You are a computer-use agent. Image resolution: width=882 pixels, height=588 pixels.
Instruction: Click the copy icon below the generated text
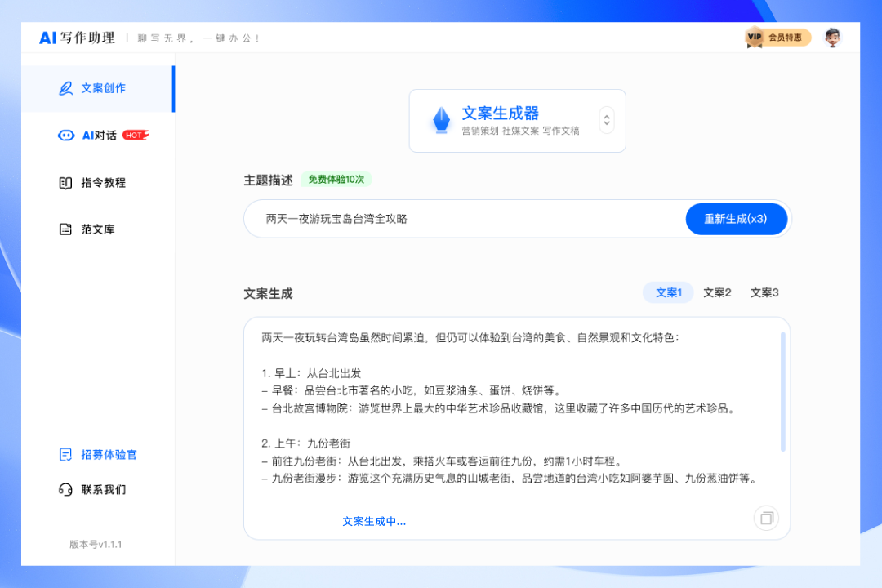click(765, 519)
